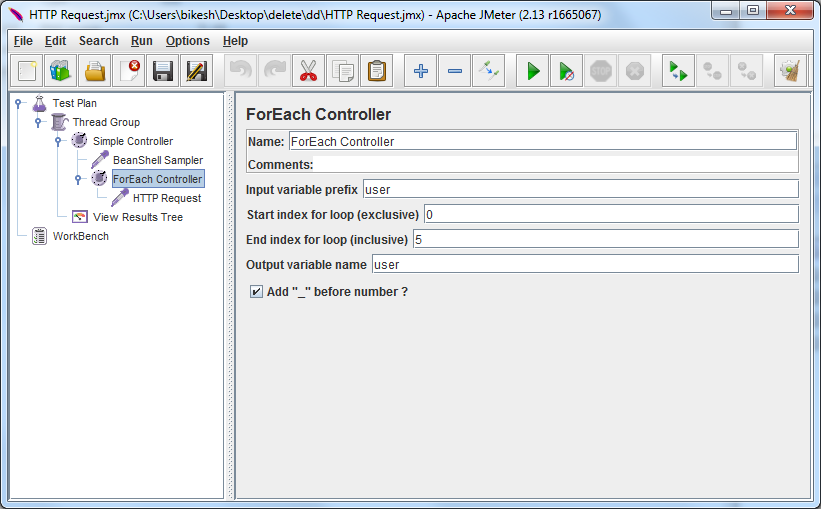Click the Clear broom icon
The height and width of the screenshot is (509, 821).
790,71
